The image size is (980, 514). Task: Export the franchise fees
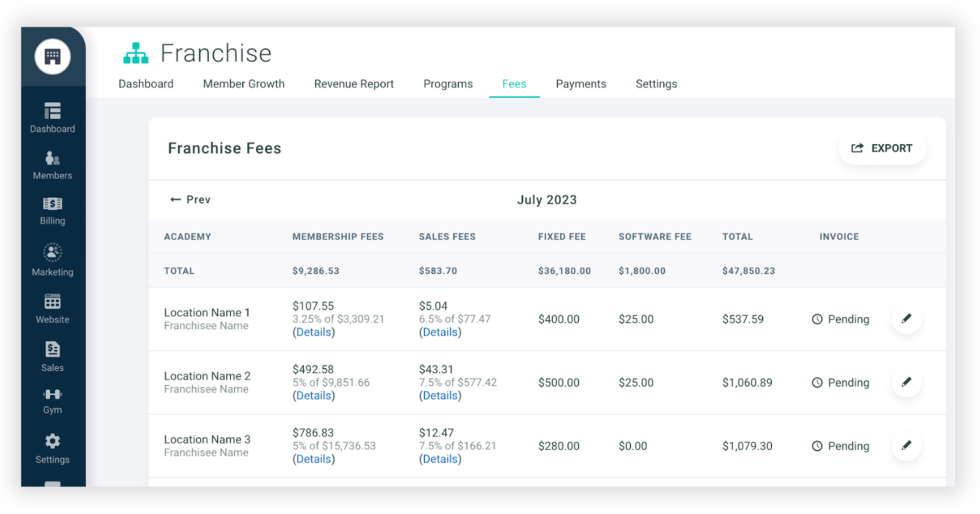tap(882, 149)
